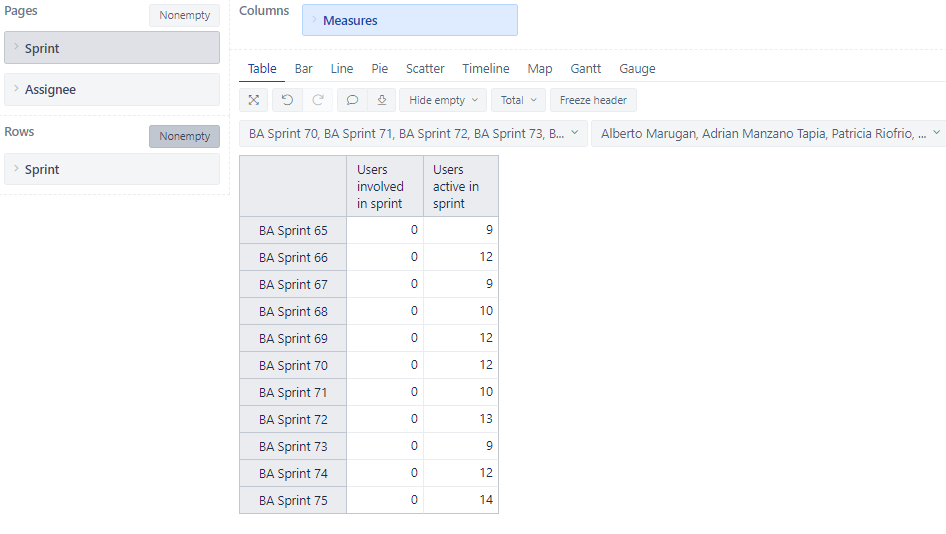
Task: Expand chevron on Sprint in Pages
Action: click(16, 47)
